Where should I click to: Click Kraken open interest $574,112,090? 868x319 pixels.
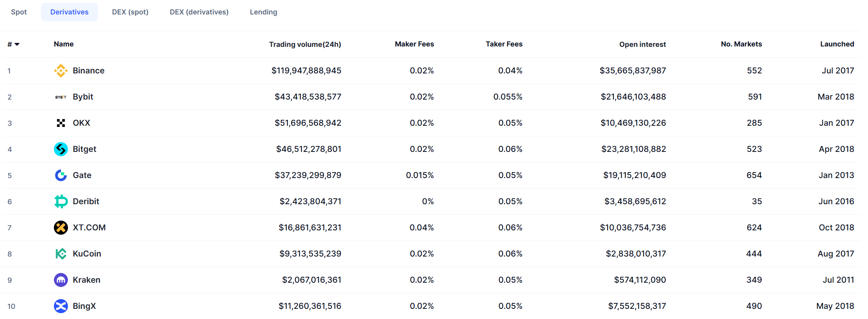pyautogui.click(x=640, y=280)
